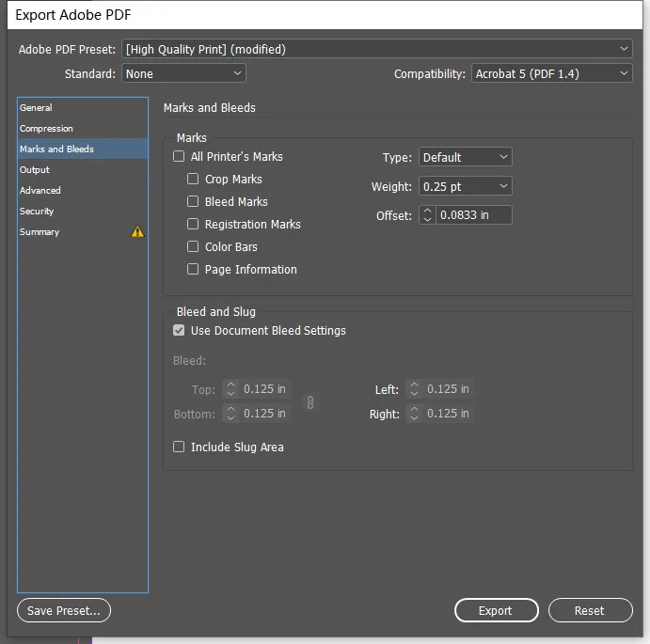Enable Registration Marks checkbox

coord(193,224)
